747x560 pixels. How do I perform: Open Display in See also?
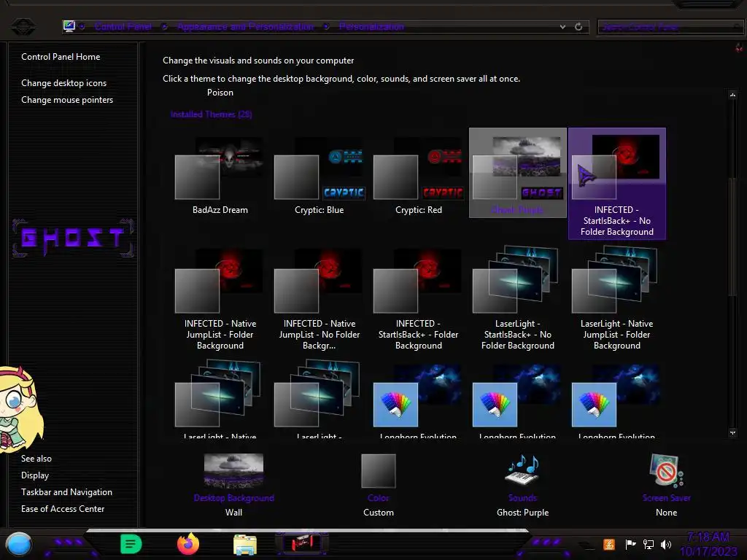[x=35, y=475]
